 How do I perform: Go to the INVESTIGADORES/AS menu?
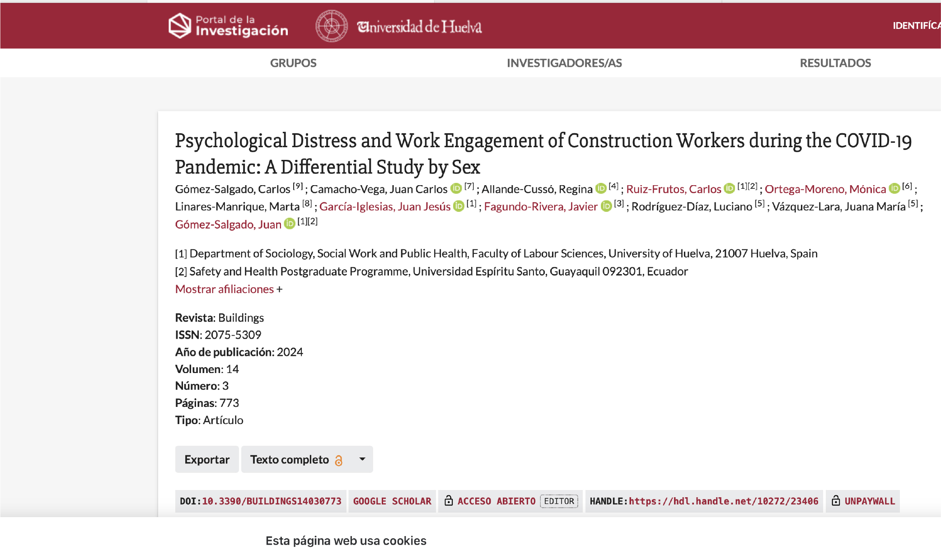point(564,63)
